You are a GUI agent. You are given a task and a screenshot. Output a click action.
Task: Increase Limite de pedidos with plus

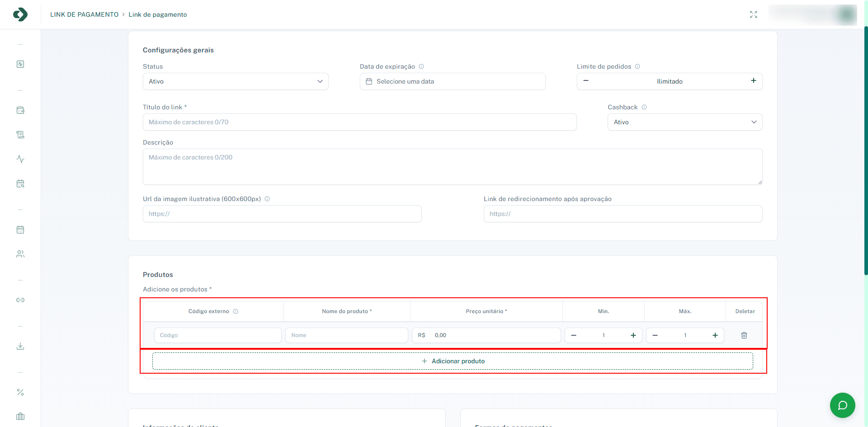coord(754,81)
